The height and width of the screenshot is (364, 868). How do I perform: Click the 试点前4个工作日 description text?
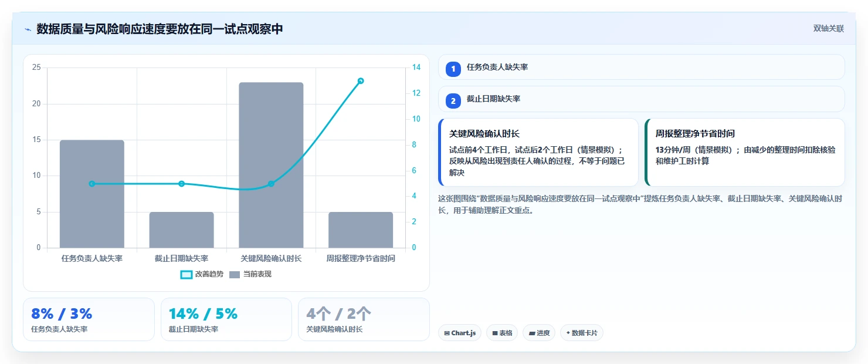coord(537,161)
